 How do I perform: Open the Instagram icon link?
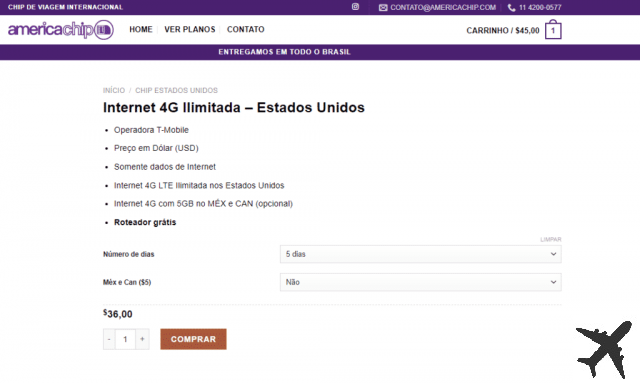pos(356,7)
